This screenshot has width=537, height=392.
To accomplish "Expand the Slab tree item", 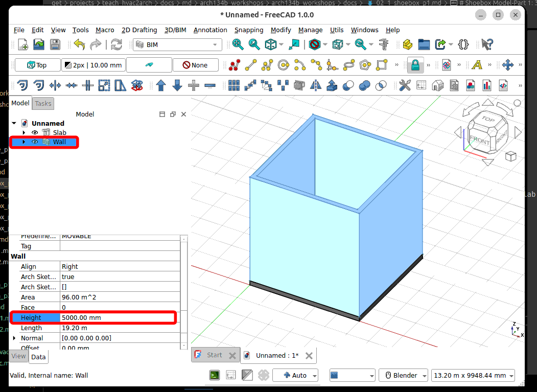I will pos(24,133).
